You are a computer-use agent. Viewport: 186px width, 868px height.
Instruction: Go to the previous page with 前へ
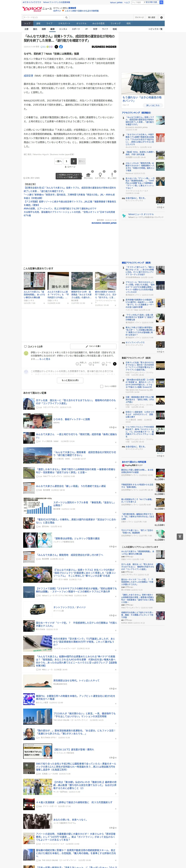coord(58,161)
